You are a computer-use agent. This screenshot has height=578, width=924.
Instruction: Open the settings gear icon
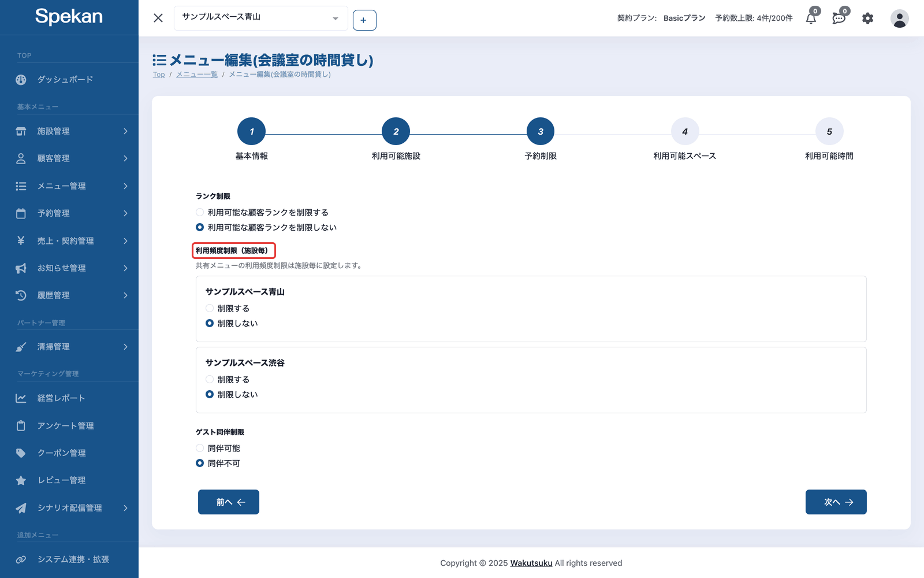(867, 18)
